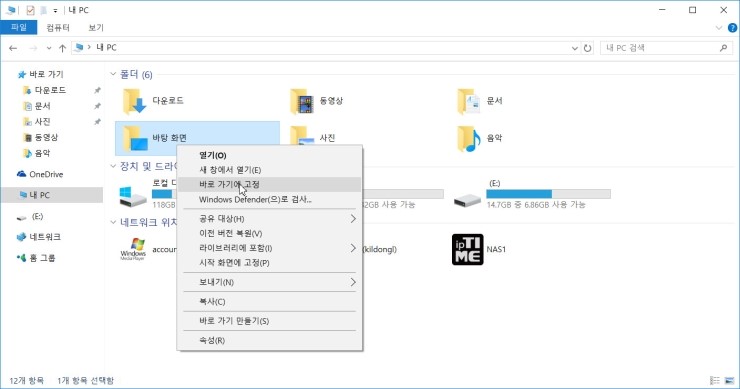This screenshot has height=389, width=740.
Task: Open the Help question mark icon
Action: tap(732, 28)
